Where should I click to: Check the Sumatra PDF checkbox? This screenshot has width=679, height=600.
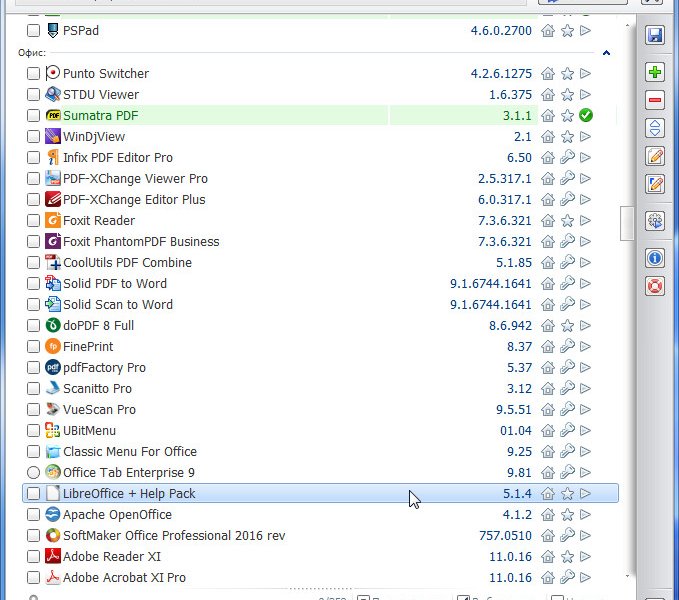pyautogui.click(x=33, y=116)
